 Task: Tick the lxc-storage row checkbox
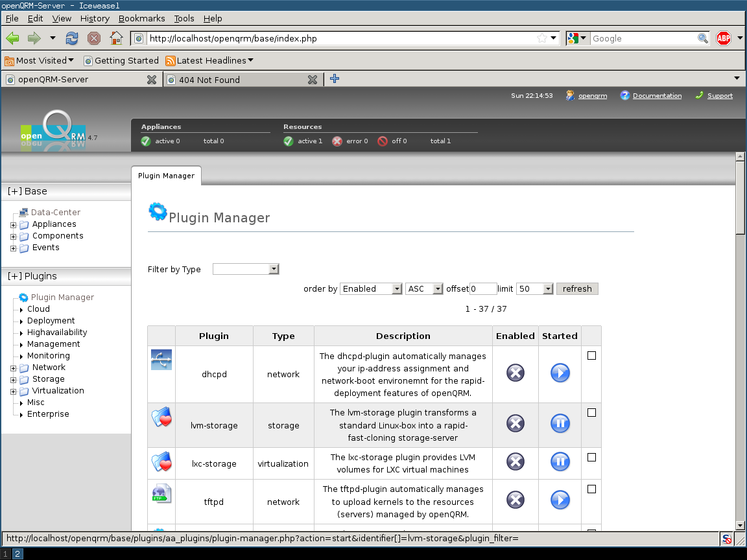pos(591,458)
